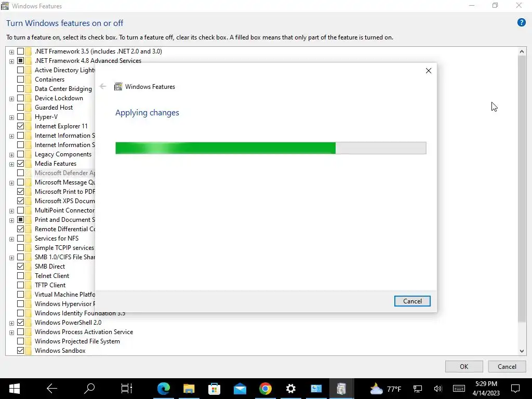Toggle Hyper-V checkbox
The image size is (532, 399).
click(x=20, y=117)
